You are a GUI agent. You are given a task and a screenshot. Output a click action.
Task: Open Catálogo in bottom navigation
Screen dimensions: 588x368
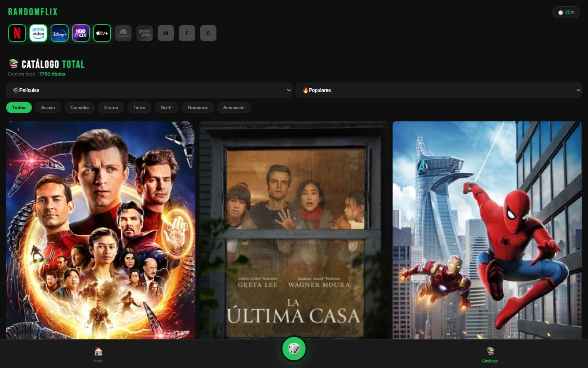click(490, 355)
